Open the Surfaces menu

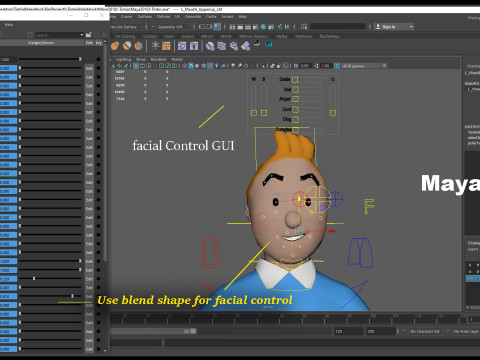tap(145, 16)
